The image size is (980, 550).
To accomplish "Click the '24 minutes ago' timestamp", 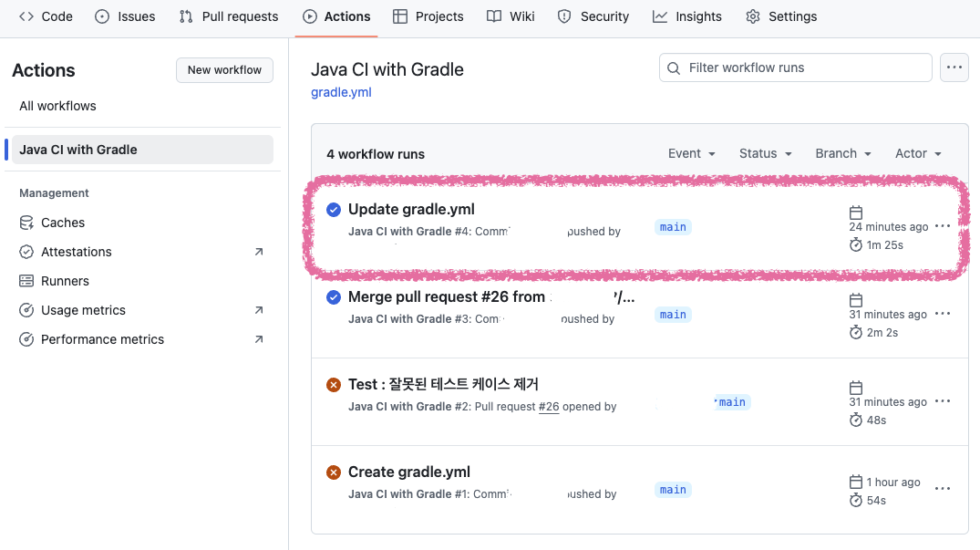I will tap(889, 227).
